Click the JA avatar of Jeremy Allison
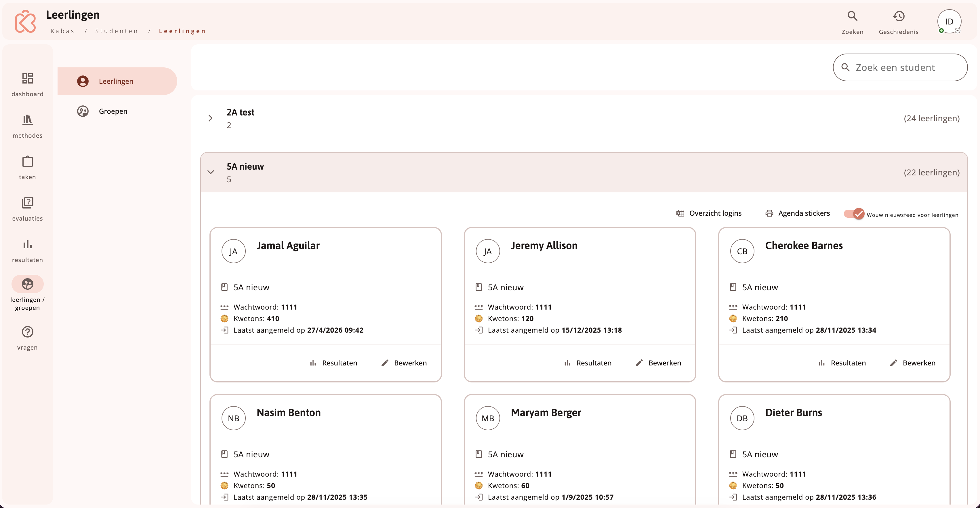The image size is (980, 508). tap(487, 251)
